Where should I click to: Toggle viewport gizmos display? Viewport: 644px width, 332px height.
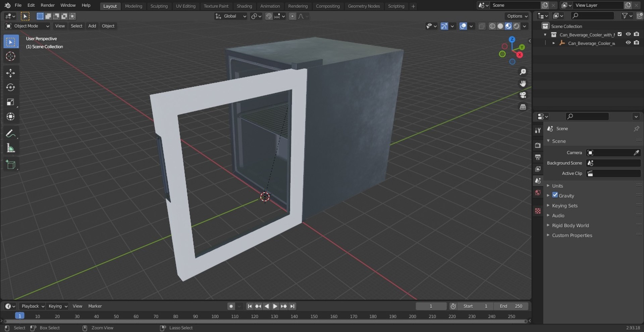click(x=444, y=26)
